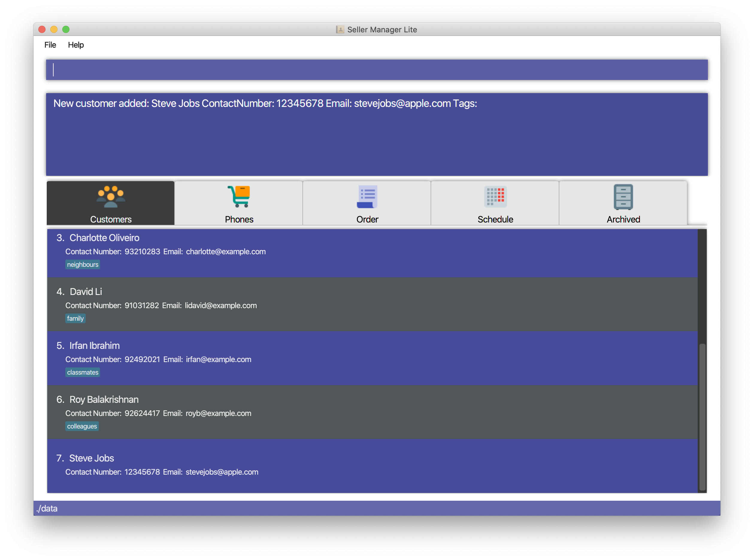Click the customer list scrollbar thumb

(702, 417)
